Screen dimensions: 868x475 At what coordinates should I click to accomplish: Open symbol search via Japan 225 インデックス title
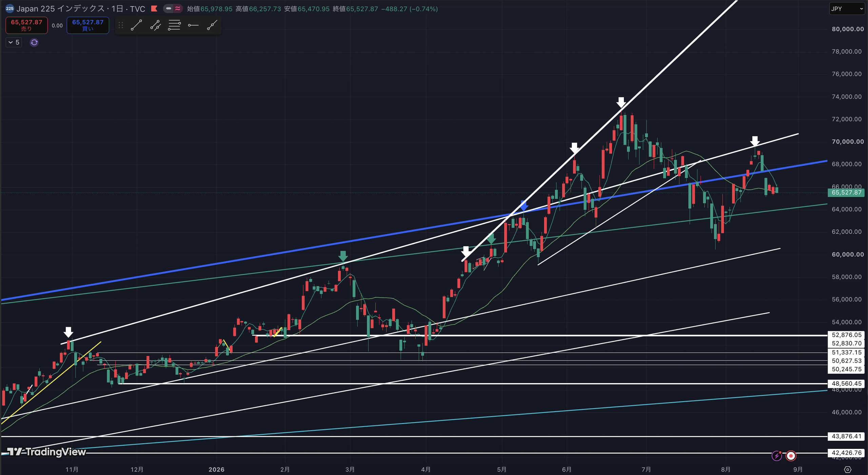(60, 9)
